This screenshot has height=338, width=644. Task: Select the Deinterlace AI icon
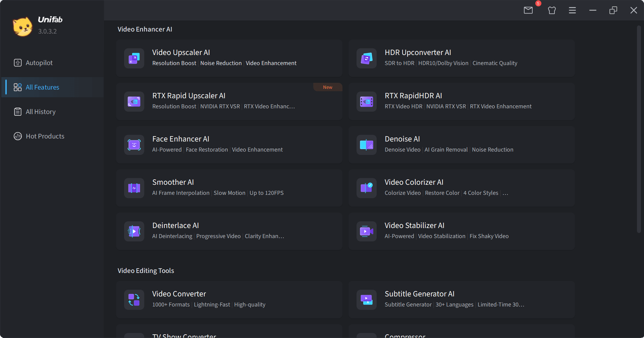coord(134,231)
